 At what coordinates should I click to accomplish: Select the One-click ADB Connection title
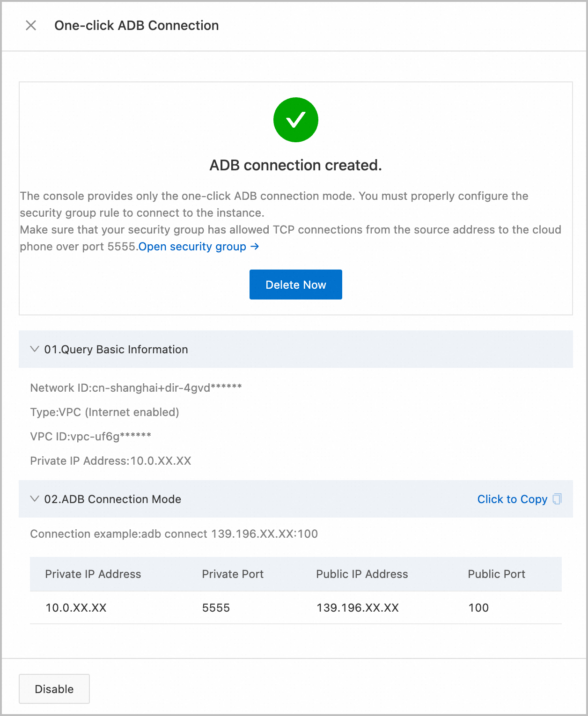(x=137, y=26)
